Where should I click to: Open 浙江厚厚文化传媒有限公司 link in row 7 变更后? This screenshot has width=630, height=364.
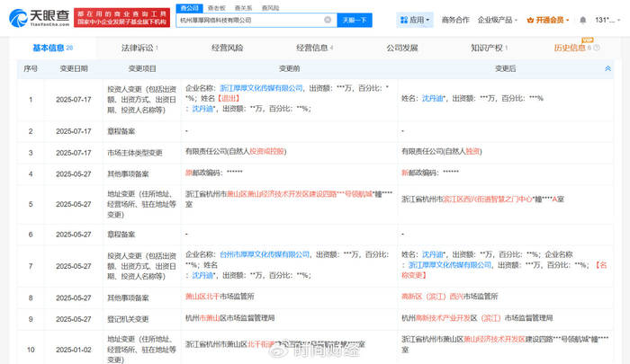pos(450,265)
